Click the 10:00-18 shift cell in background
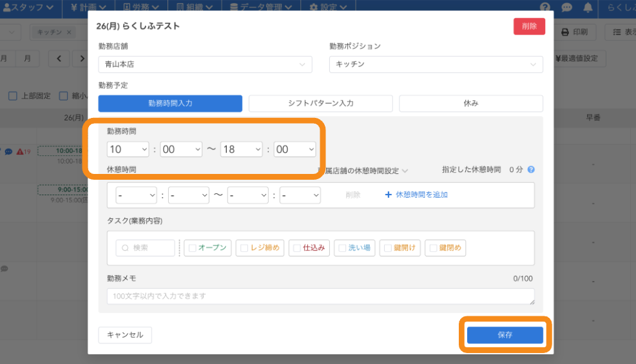The height and width of the screenshot is (364, 636). [x=63, y=151]
